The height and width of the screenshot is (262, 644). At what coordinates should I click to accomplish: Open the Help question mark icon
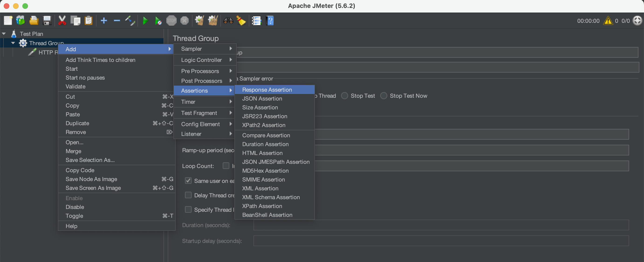coord(270,20)
